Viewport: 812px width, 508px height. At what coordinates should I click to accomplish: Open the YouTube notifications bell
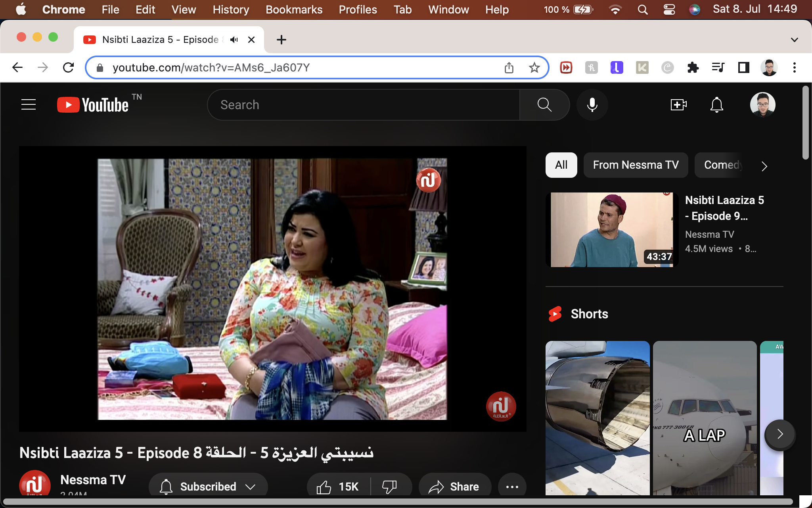click(x=716, y=105)
